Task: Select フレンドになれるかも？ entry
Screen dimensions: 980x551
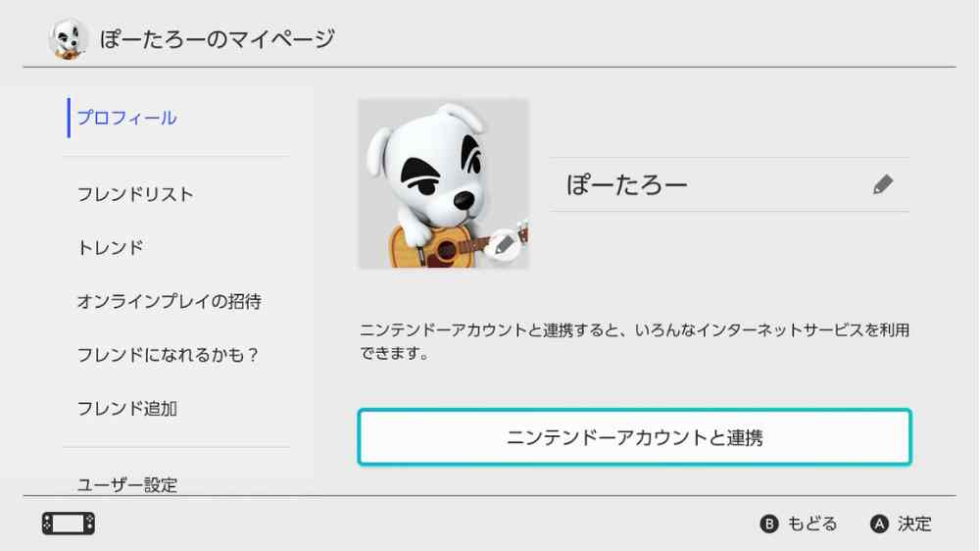Action: click(x=168, y=355)
